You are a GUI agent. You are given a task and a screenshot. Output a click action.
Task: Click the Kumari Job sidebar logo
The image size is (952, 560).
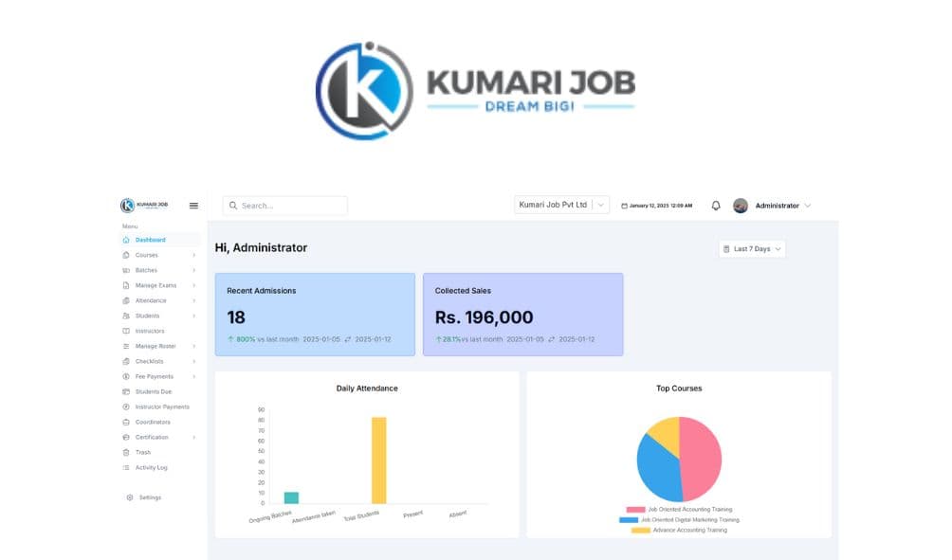pyautogui.click(x=144, y=206)
